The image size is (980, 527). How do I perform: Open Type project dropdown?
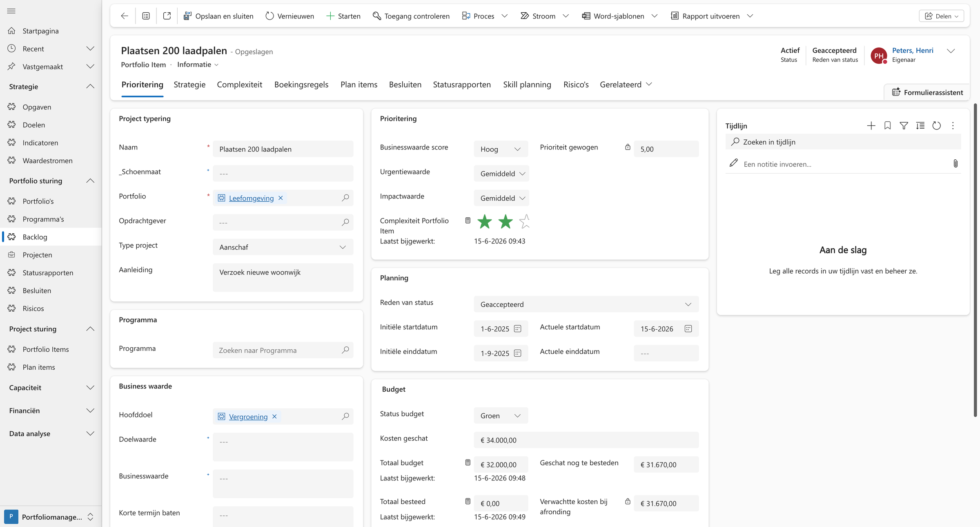click(283, 247)
